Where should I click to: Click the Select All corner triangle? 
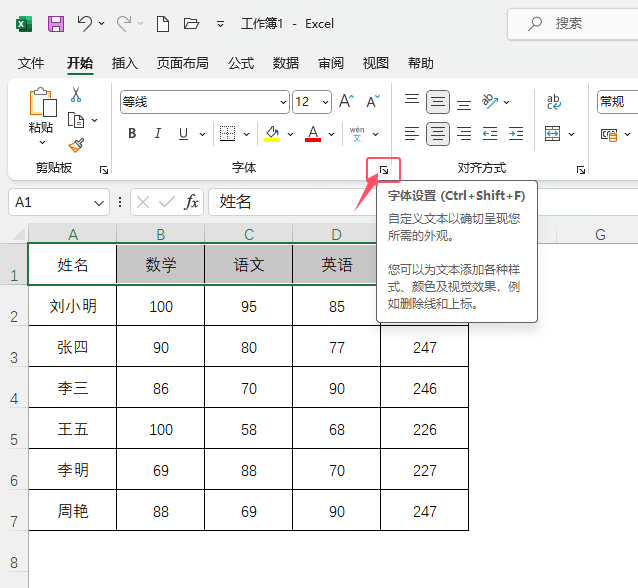tap(19, 234)
